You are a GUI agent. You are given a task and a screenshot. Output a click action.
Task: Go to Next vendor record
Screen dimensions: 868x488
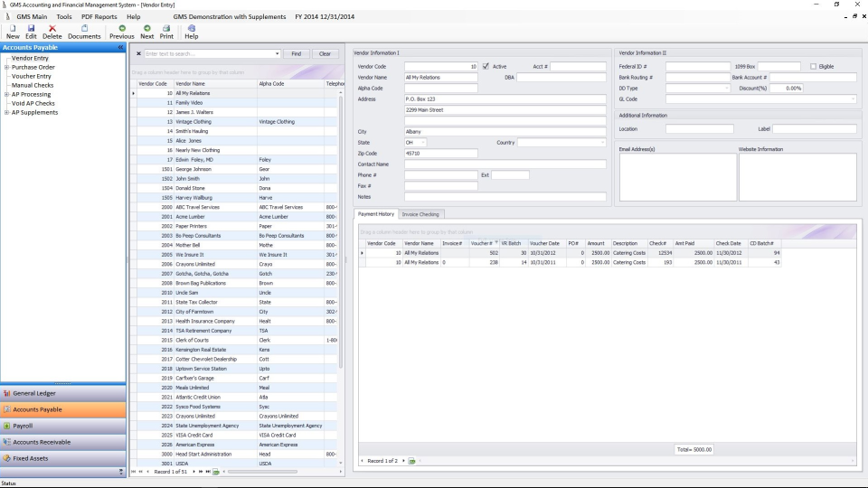146,32
